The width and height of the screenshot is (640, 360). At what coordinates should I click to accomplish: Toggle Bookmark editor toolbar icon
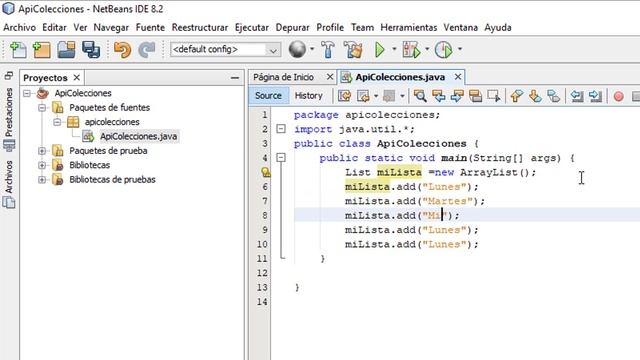[x=553, y=96]
